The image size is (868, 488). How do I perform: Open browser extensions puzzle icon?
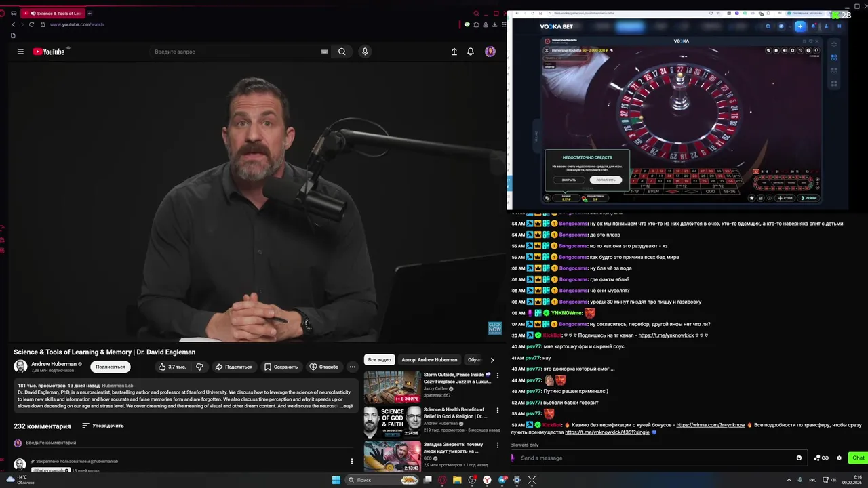pyautogui.click(x=477, y=24)
